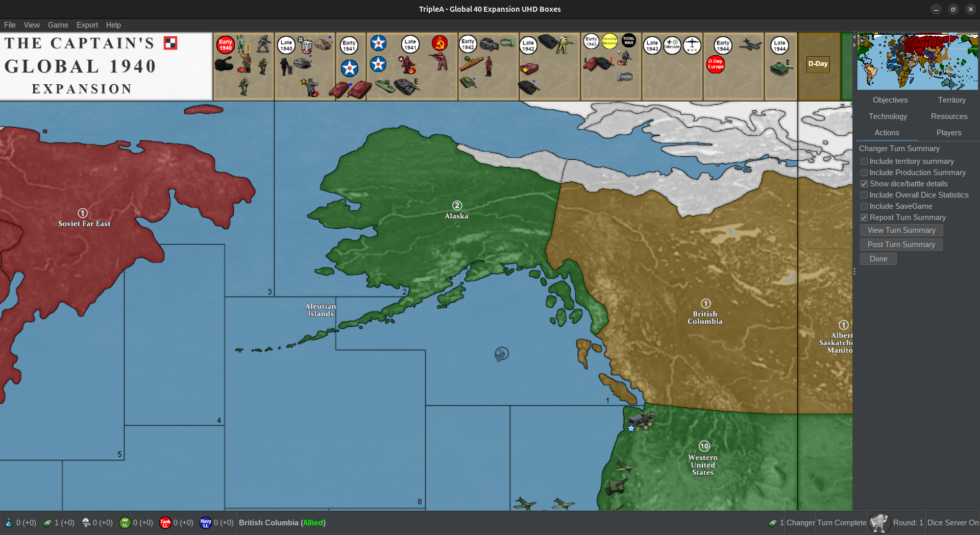
Task: Open the Game menu
Action: tap(58, 25)
